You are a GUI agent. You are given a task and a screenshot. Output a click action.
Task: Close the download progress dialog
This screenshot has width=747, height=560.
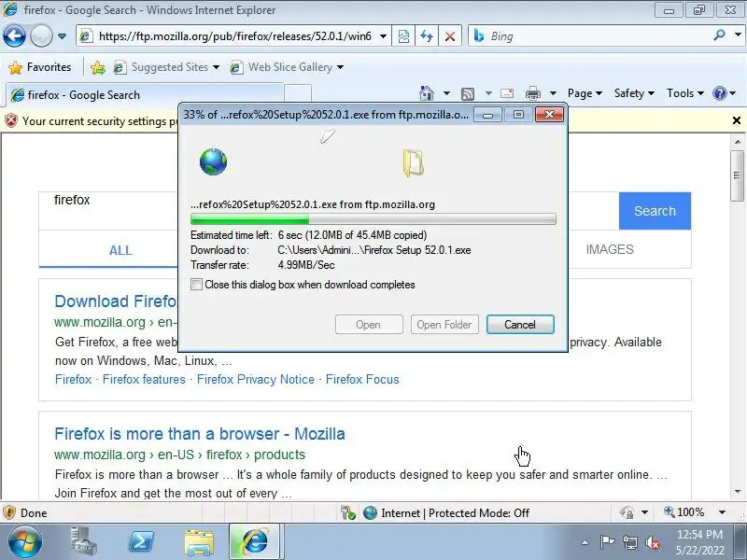[x=549, y=114]
